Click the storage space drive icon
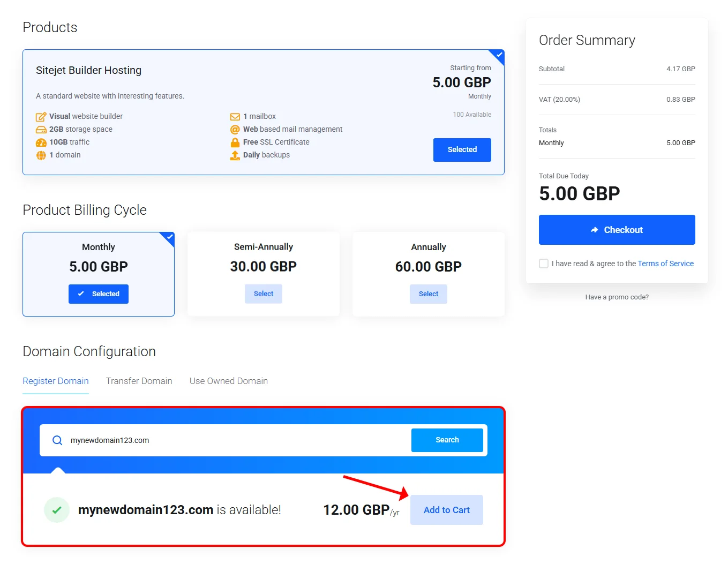 [x=41, y=130]
